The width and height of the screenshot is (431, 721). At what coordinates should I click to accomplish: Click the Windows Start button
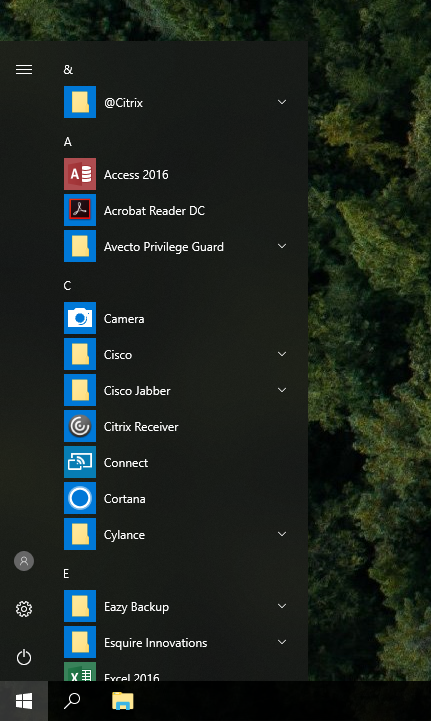click(x=24, y=701)
